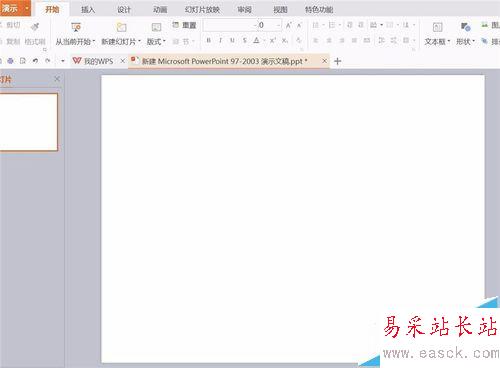Screen dimensions: 500x368
Task: Click the format painter brush icon
Action: (35, 26)
